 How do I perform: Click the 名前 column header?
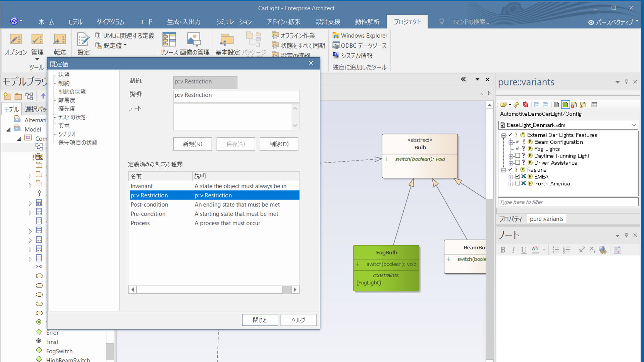click(x=160, y=176)
